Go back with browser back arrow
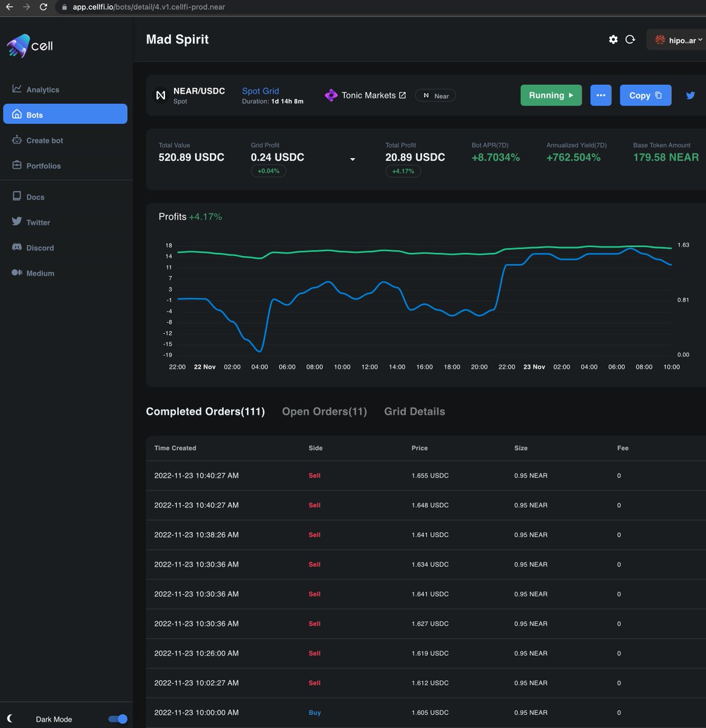706x728 pixels. point(9,7)
